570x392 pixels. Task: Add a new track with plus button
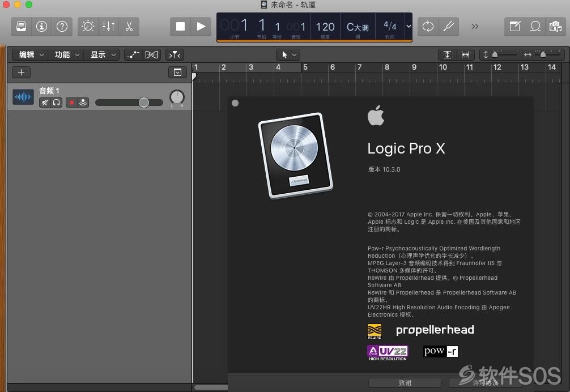pos(21,73)
